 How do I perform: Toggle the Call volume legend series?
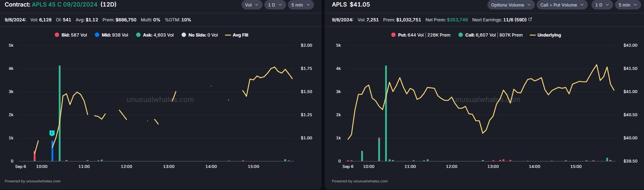pos(490,35)
